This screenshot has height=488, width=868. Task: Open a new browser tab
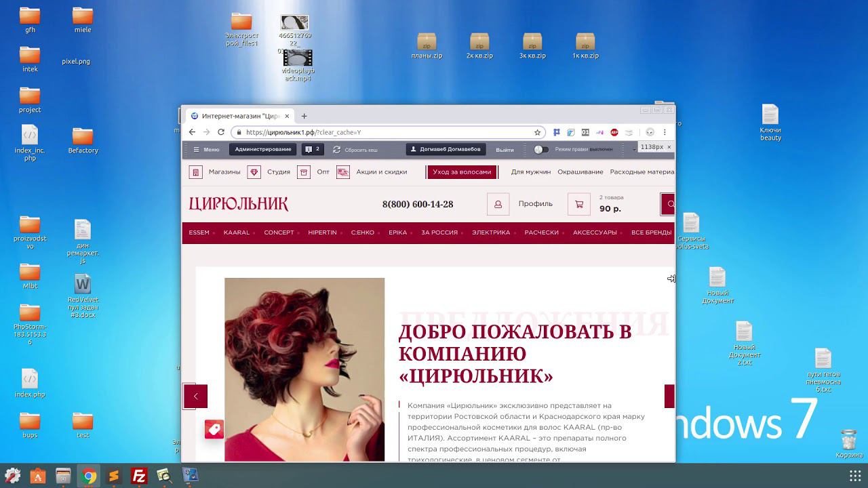coord(304,116)
